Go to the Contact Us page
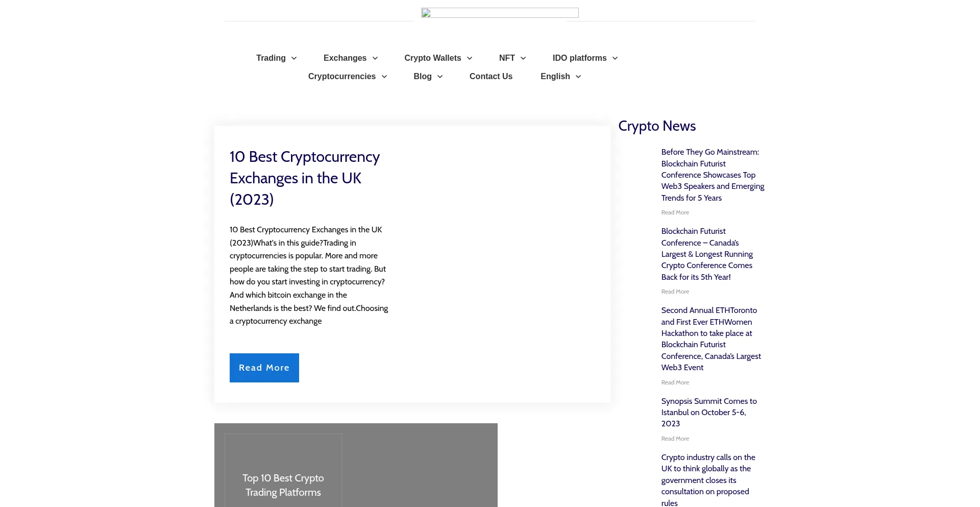980x507 pixels. (491, 77)
